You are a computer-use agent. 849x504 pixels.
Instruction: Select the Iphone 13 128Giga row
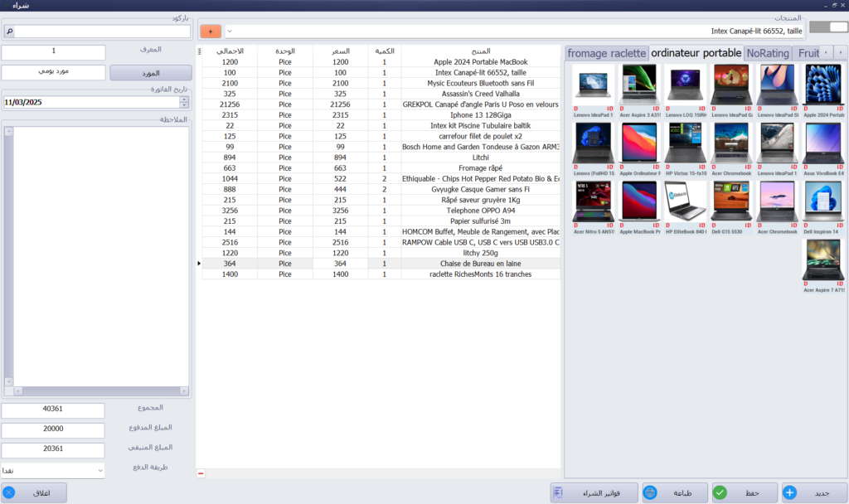(x=381, y=114)
